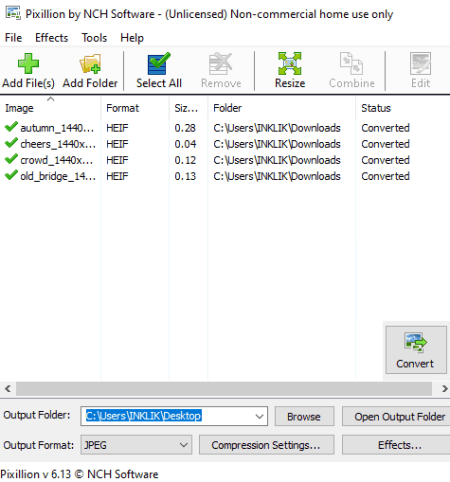Sort by the Image column header
Image resolution: width=450 pixels, height=482 pixels.
[51, 108]
